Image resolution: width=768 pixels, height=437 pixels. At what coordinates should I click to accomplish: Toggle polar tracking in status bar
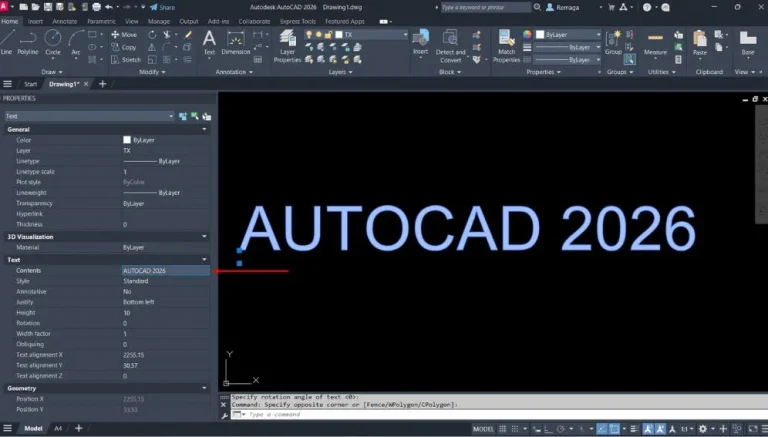pyautogui.click(x=561, y=429)
